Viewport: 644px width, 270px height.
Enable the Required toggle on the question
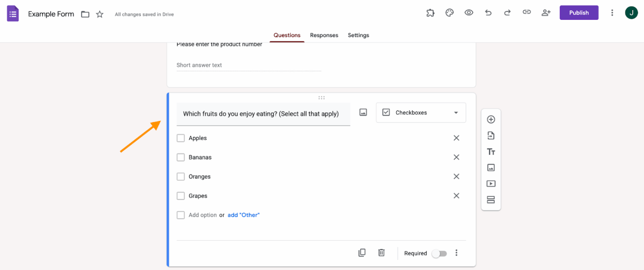click(439, 253)
